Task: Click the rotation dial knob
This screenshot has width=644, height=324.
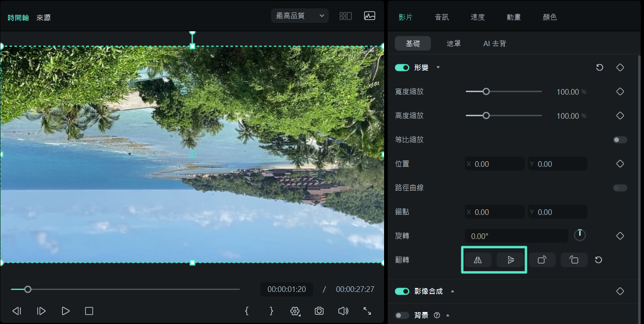Action: click(x=580, y=235)
